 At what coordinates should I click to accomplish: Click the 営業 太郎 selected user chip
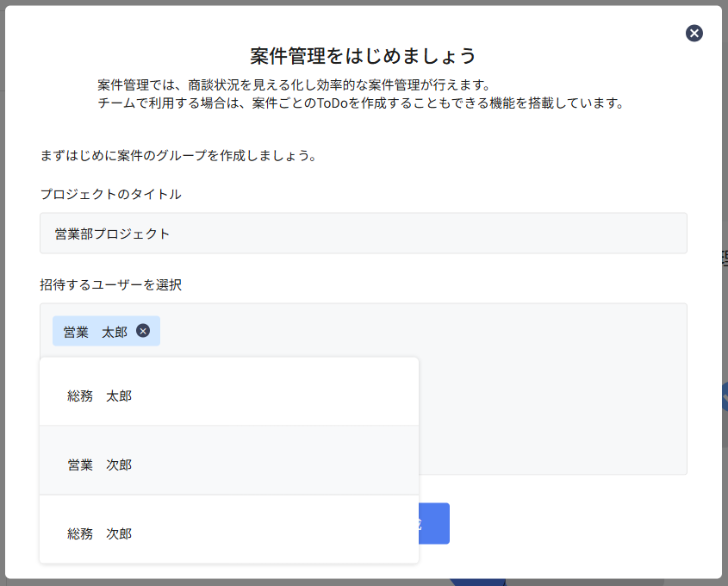coord(95,332)
